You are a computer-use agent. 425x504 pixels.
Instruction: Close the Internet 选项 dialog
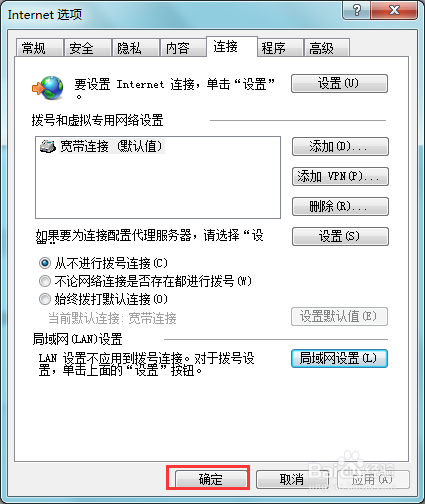(x=394, y=10)
